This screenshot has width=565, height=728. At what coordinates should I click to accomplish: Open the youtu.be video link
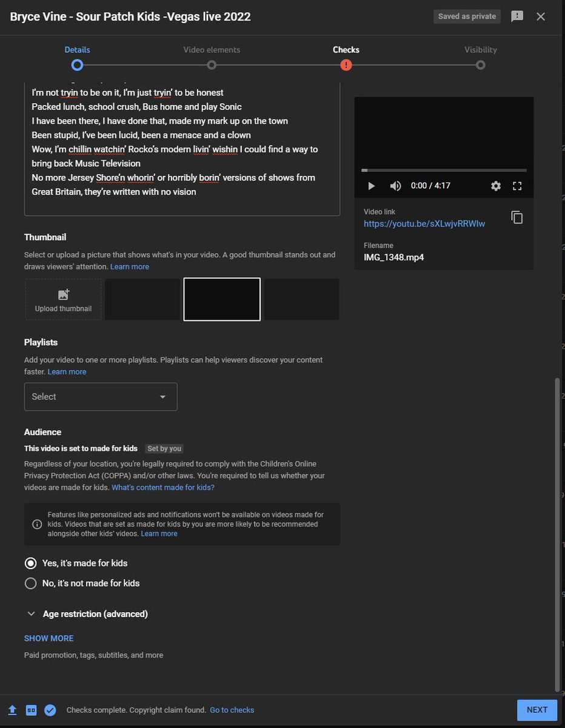point(424,223)
